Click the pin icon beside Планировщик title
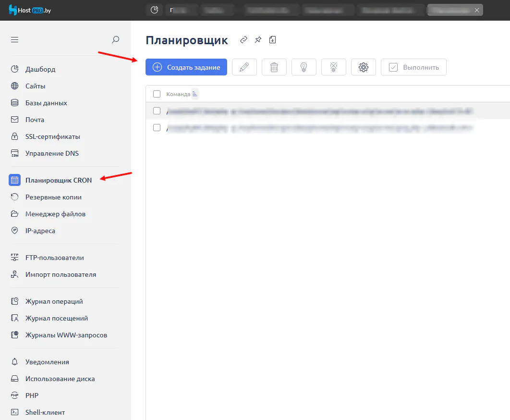Screen dimensions: 510x420 (x=258, y=40)
